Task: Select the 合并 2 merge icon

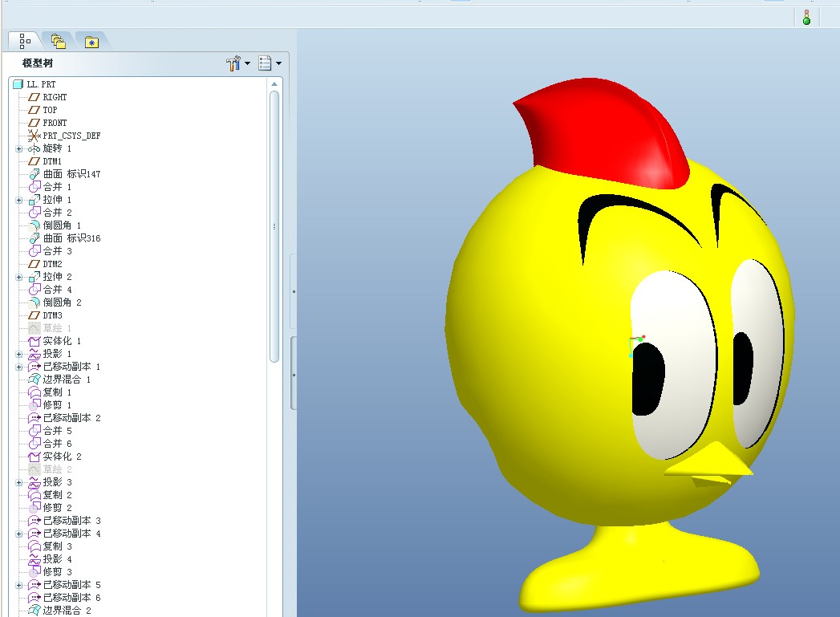Action: [34, 213]
